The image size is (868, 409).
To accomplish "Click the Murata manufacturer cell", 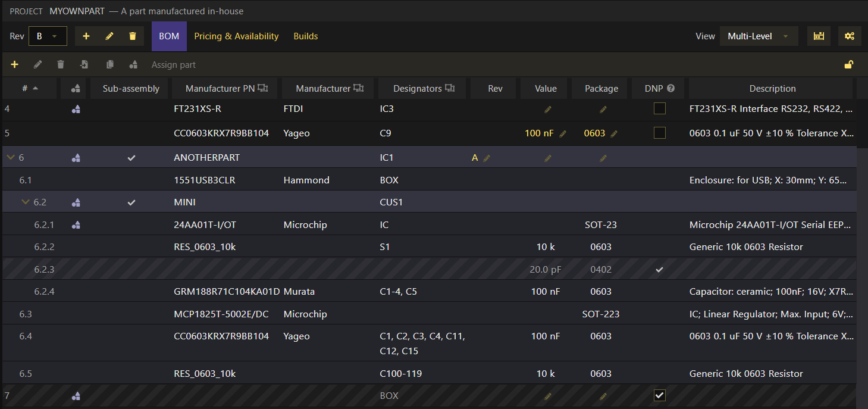I will pyautogui.click(x=299, y=292).
